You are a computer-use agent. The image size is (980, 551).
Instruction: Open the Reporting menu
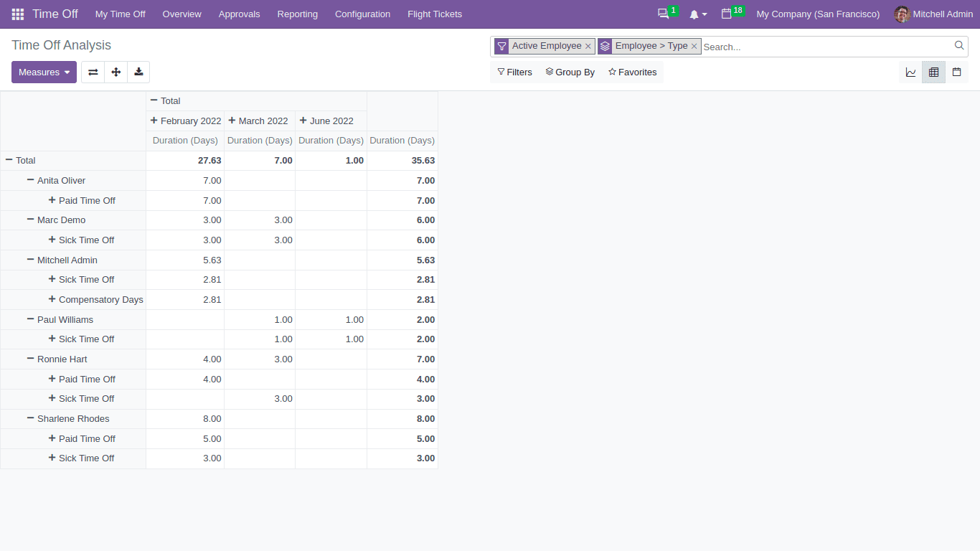point(297,14)
